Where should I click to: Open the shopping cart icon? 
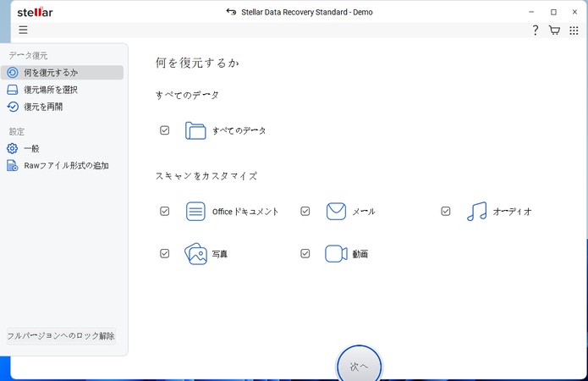tap(554, 30)
